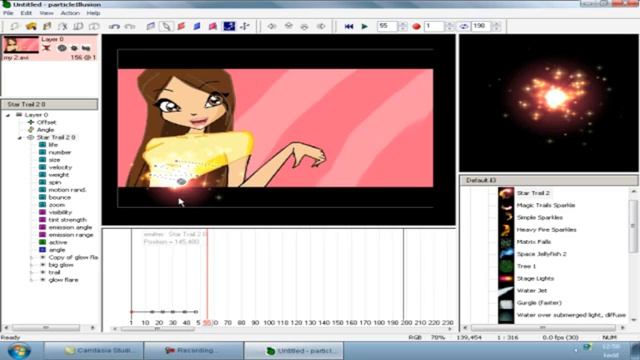Click the New project toolbar icon
Image resolution: width=640 pixels, height=360 pixels.
[15, 27]
